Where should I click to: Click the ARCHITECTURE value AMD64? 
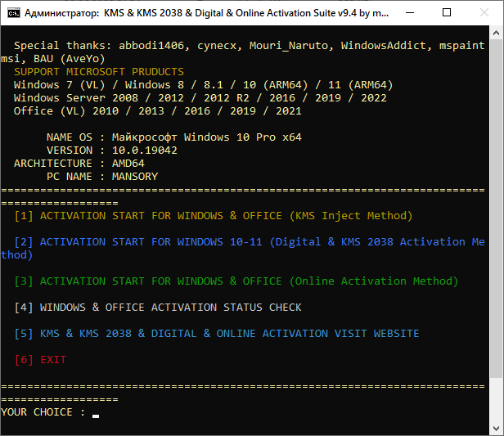(x=128, y=164)
